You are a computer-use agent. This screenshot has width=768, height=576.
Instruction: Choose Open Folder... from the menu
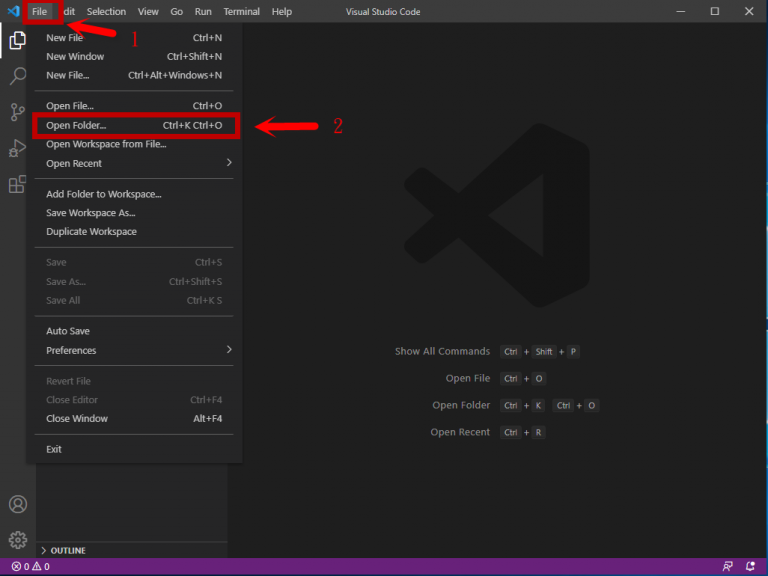[134, 125]
